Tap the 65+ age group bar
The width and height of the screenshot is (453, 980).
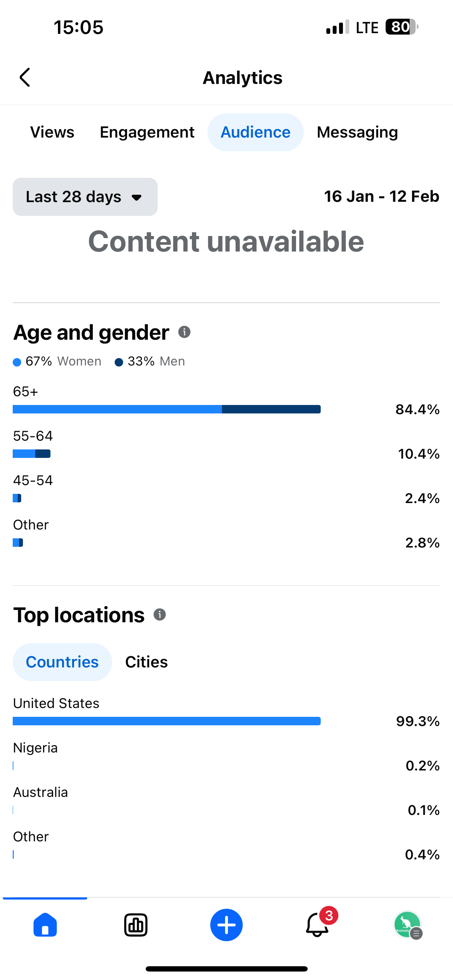point(167,409)
